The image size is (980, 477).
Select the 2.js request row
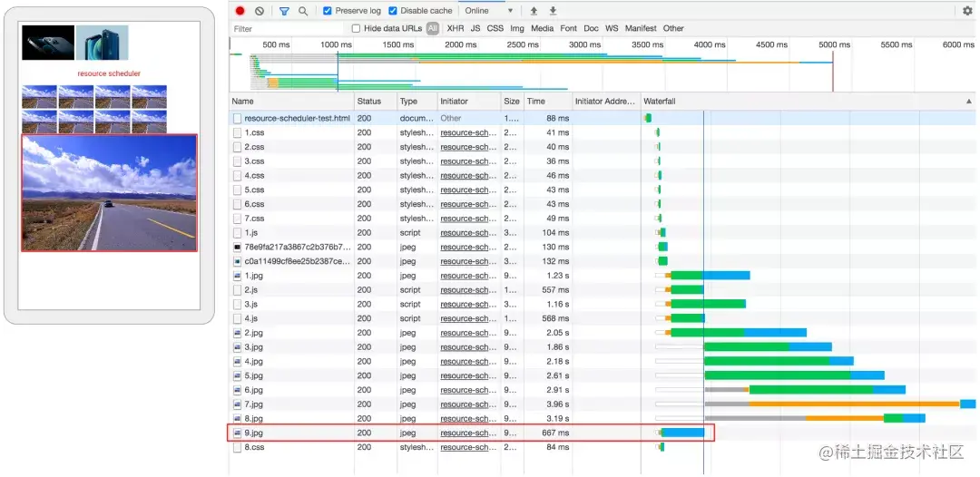[x=603, y=290]
